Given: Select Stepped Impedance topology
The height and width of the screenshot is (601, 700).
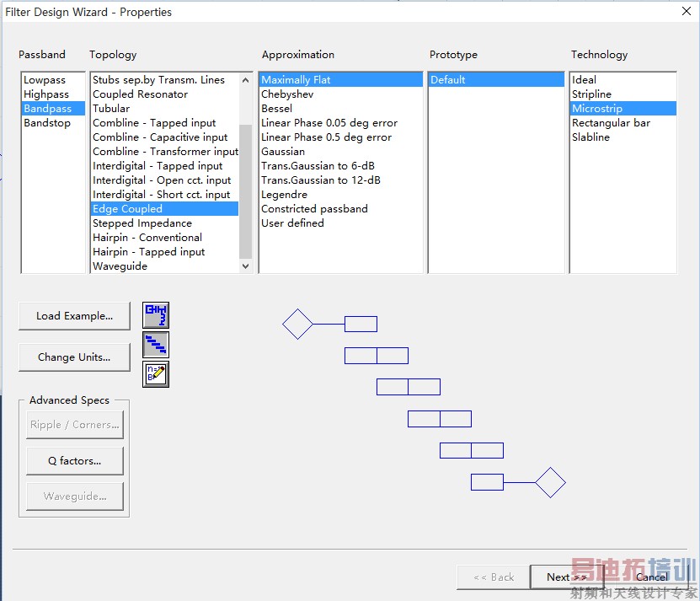Looking at the screenshot, I should coord(165,223).
